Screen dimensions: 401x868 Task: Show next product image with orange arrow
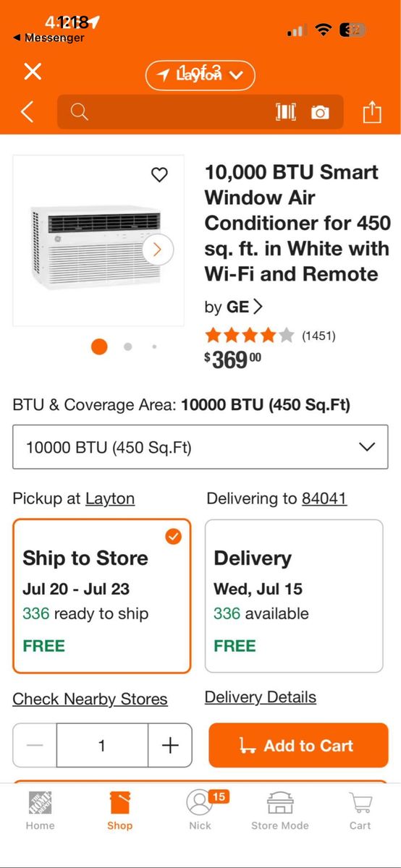tap(158, 250)
